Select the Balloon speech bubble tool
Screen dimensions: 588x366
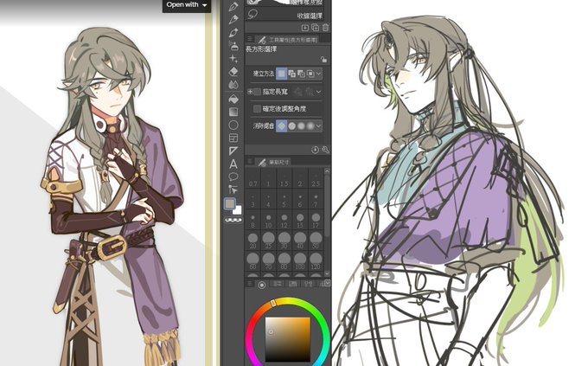[x=233, y=177]
